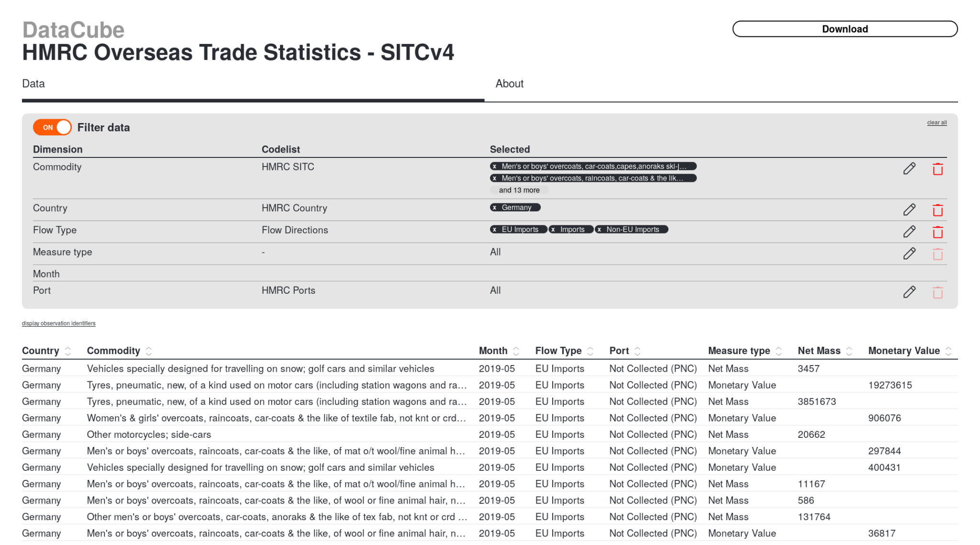Edit the Measure type filter
Image resolution: width=980 pixels, height=545 pixels.
909,254
